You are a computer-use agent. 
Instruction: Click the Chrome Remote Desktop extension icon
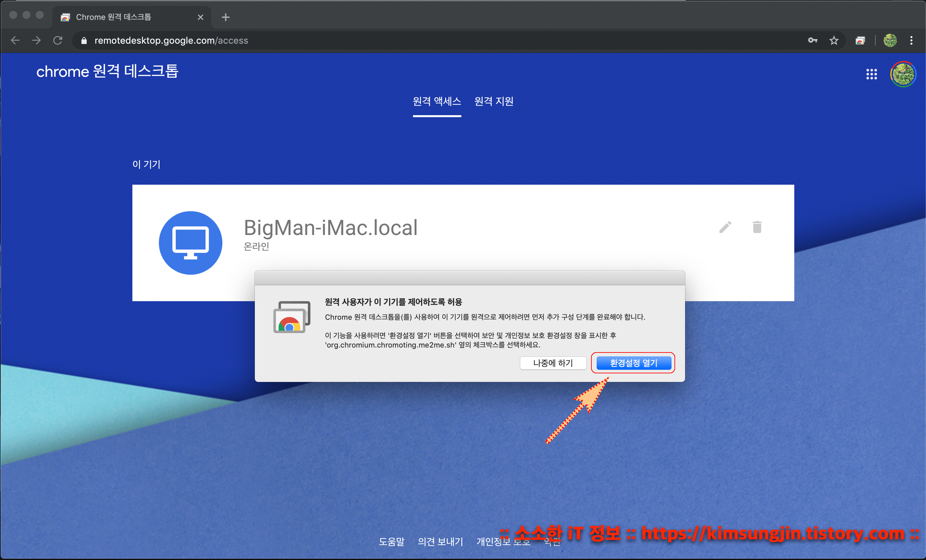[x=860, y=41]
